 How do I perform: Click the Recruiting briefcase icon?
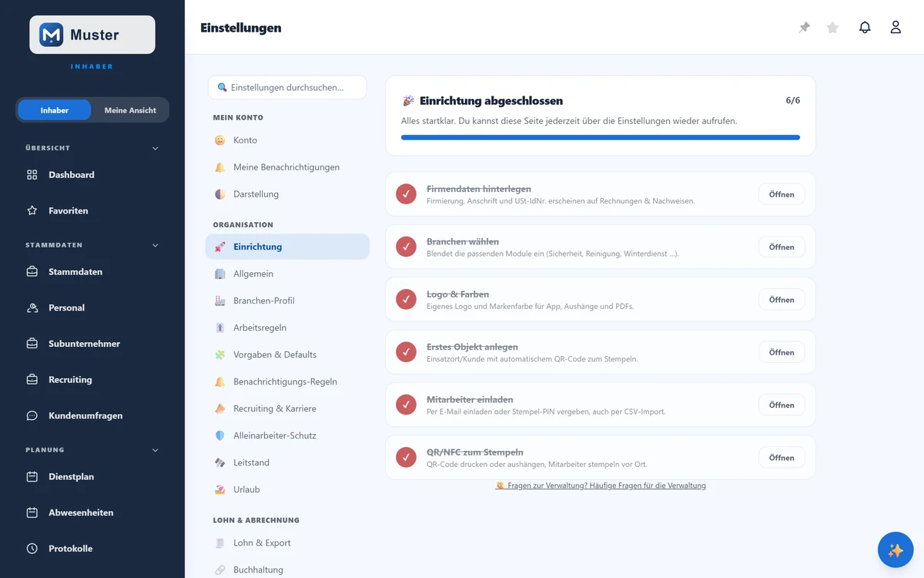(x=32, y=380)
